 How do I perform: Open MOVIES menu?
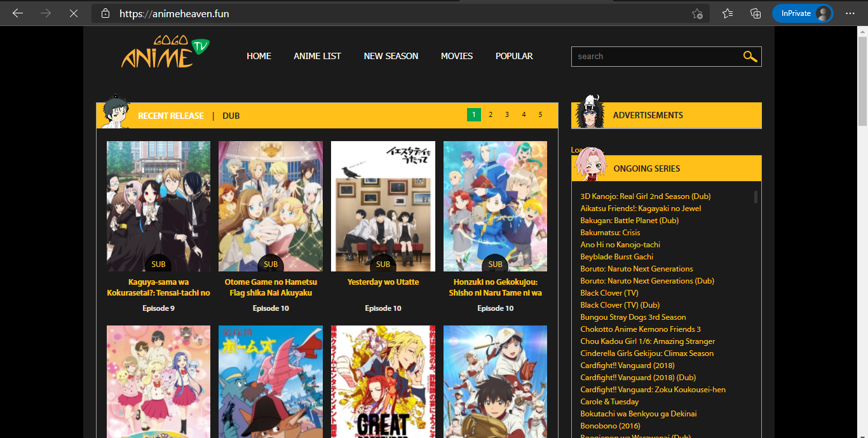[x=457, y=56]
